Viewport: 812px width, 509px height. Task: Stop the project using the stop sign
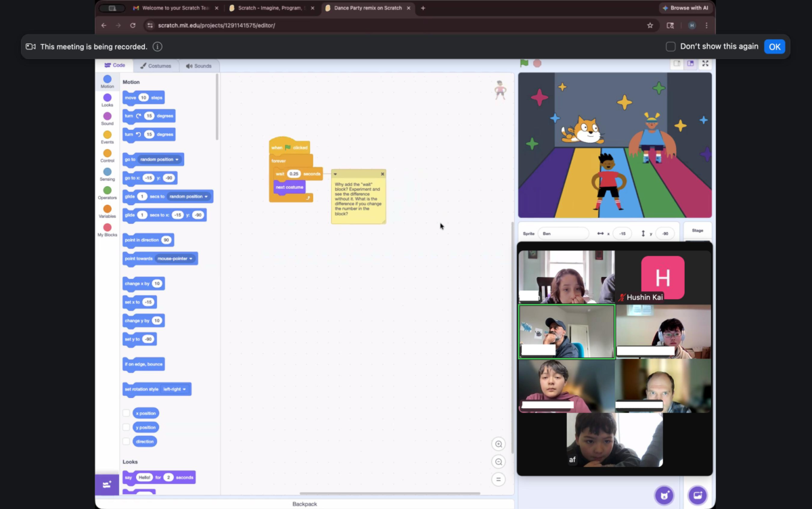pyautogui.click(x=536, y=62)
